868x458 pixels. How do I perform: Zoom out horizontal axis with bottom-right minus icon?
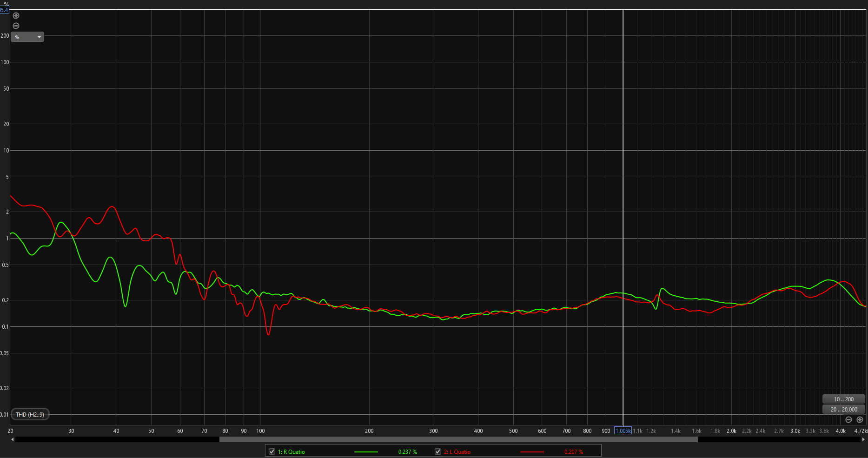point(848,419)
